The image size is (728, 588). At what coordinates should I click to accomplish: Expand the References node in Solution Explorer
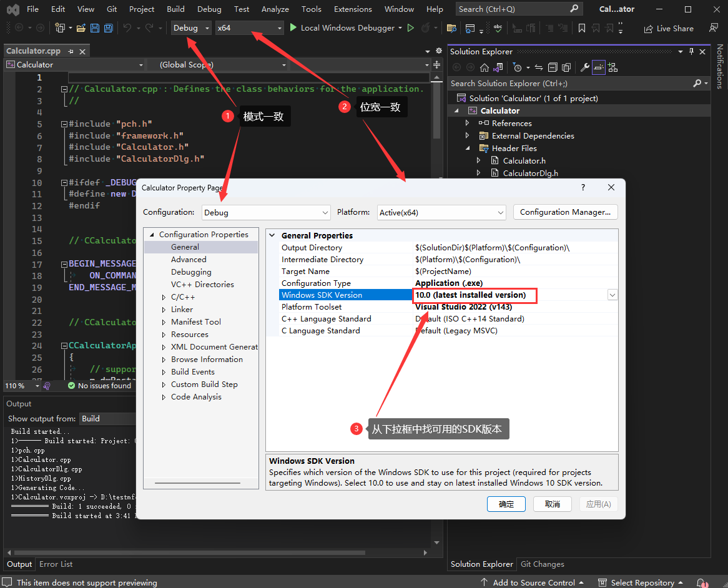click(467, 123)
